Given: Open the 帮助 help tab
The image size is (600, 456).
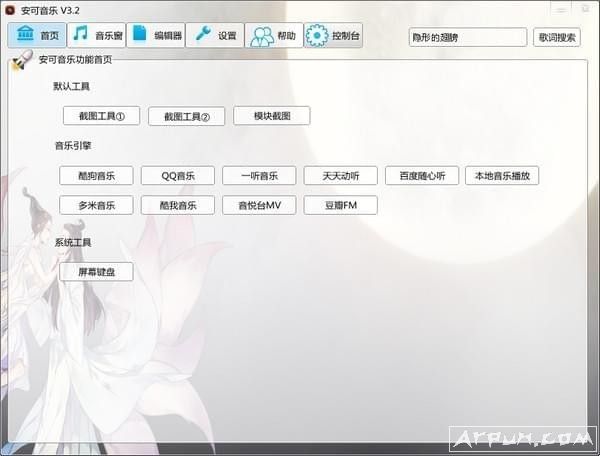Looking at the screenshot, I should click(274, 36).
